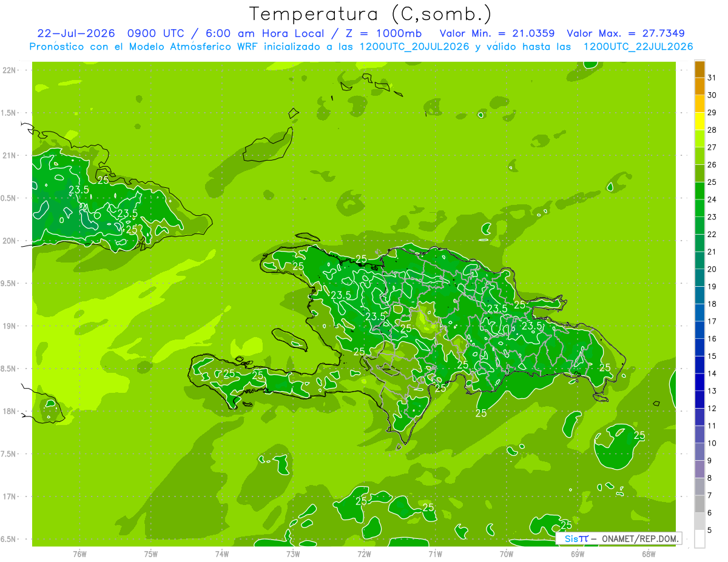Click the 70W longitude axis label

[x=507, y=554]
